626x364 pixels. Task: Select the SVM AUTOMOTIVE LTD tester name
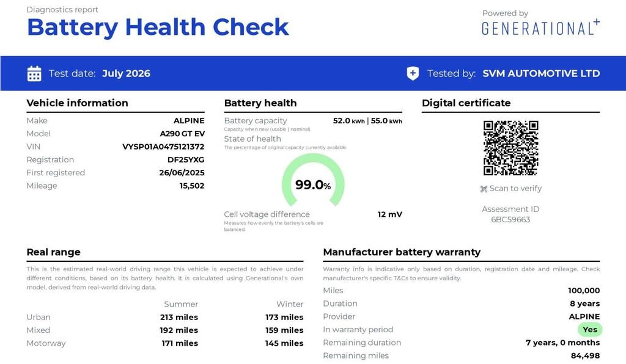tap(541, 73)
